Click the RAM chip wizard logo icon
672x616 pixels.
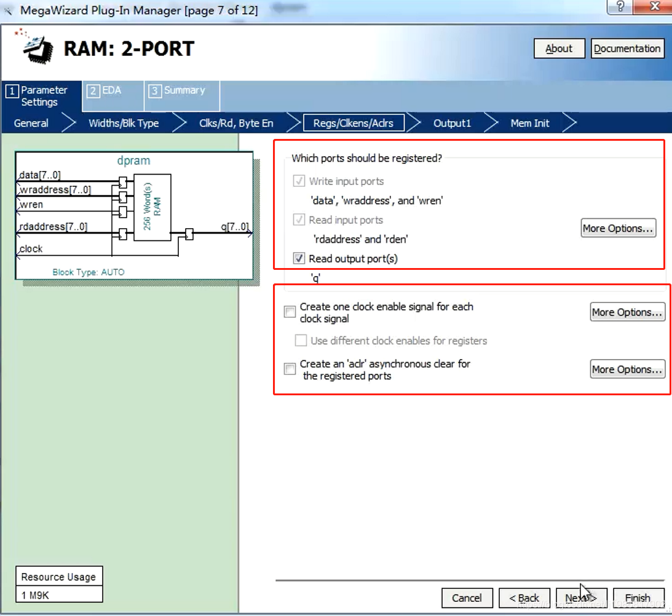point(36,47)
